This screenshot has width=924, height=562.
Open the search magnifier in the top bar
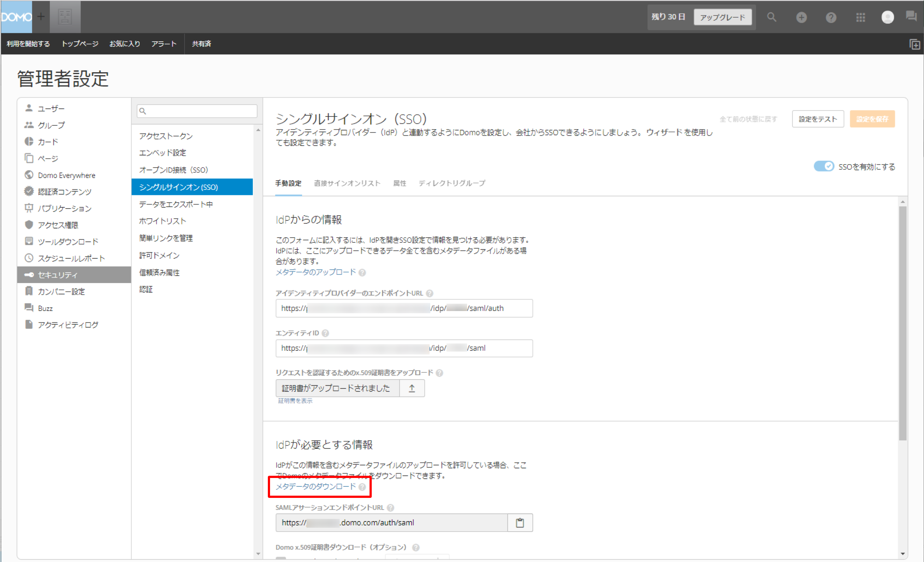pos(771,17)
